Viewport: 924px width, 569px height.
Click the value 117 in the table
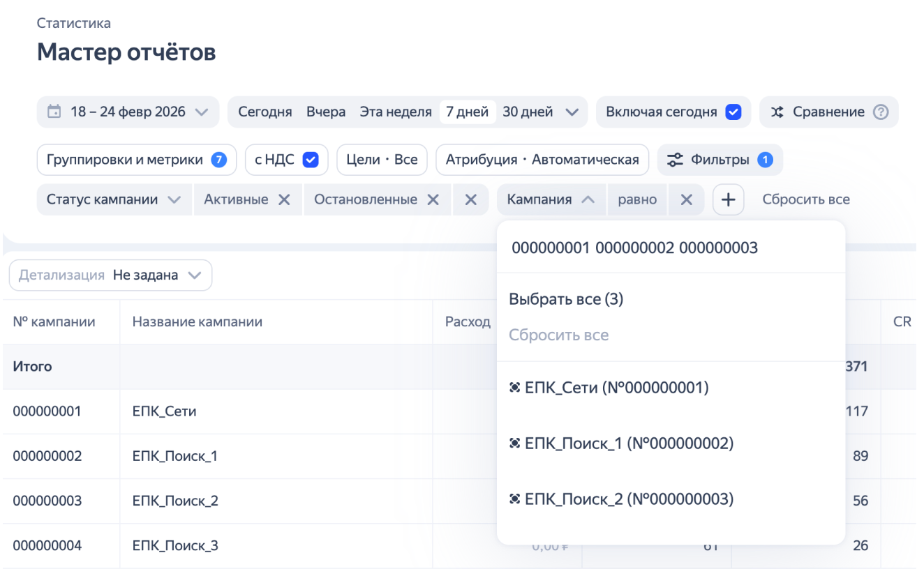(857, 411)
